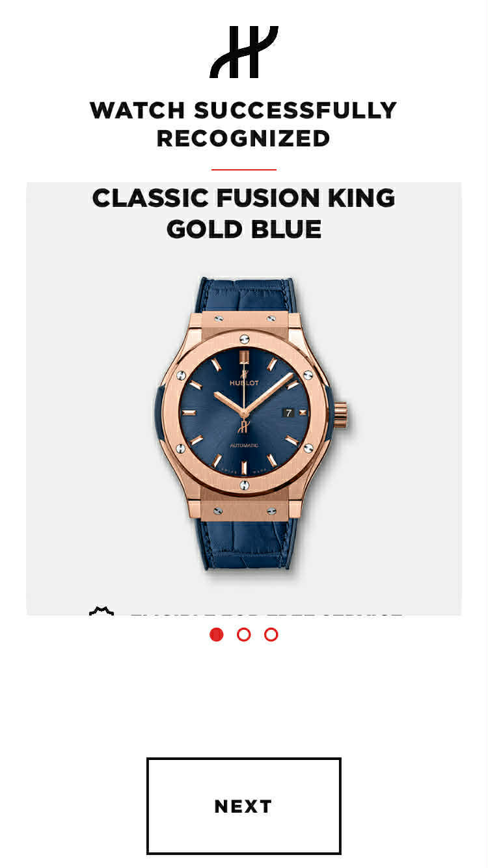Select the second page indicator dot
This screenshot has width=488, height=868.
point(244,634)
